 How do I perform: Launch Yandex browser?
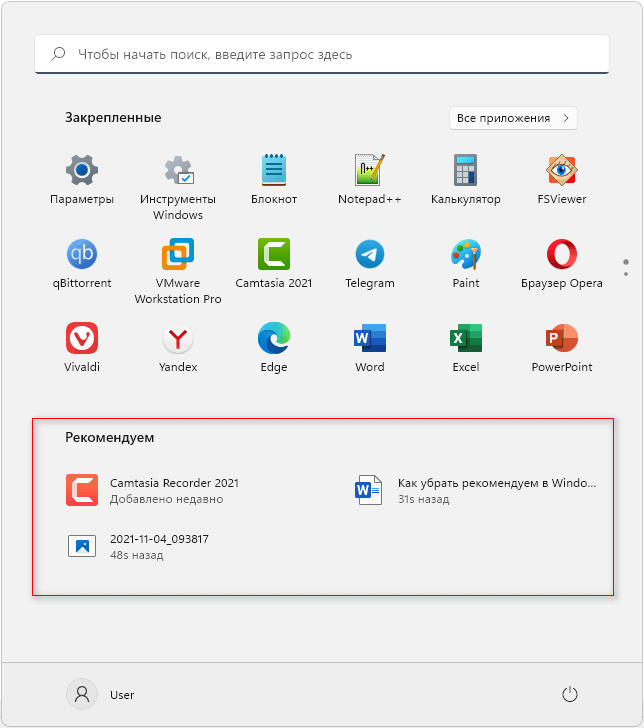[x=178, y=348]
